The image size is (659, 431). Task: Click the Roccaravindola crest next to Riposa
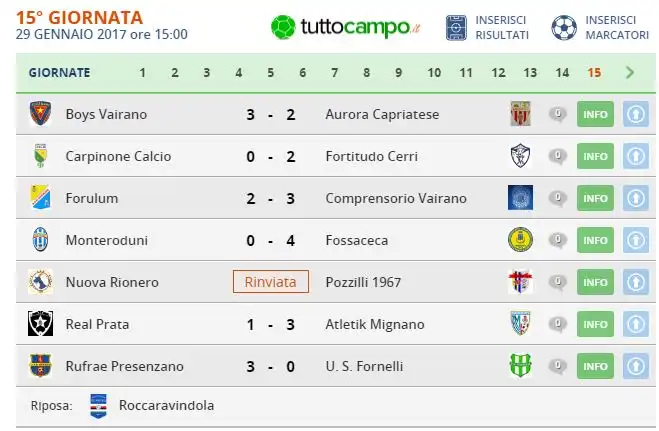pos(99,406)
